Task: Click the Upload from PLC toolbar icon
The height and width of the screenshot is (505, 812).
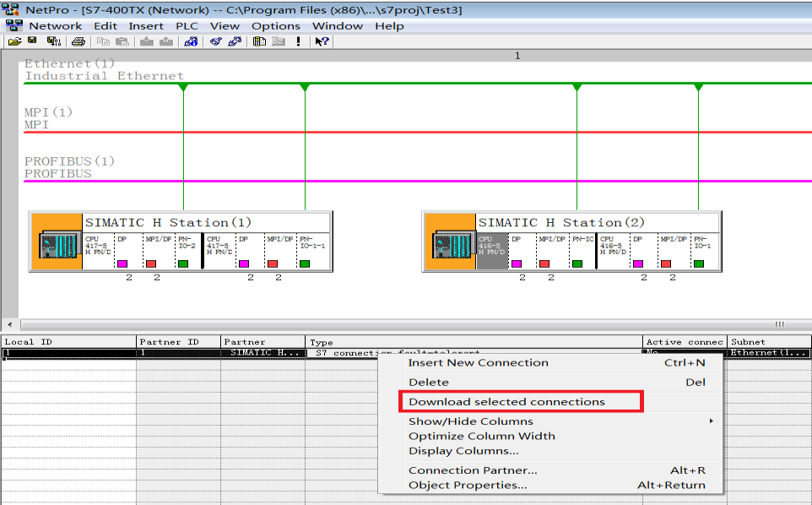Action: (x=166, y=41)
